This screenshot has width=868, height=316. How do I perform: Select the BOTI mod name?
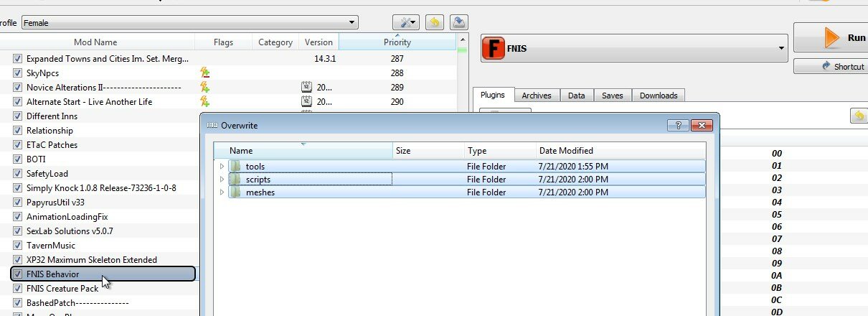pyautogui.click(x=36, y=159)
